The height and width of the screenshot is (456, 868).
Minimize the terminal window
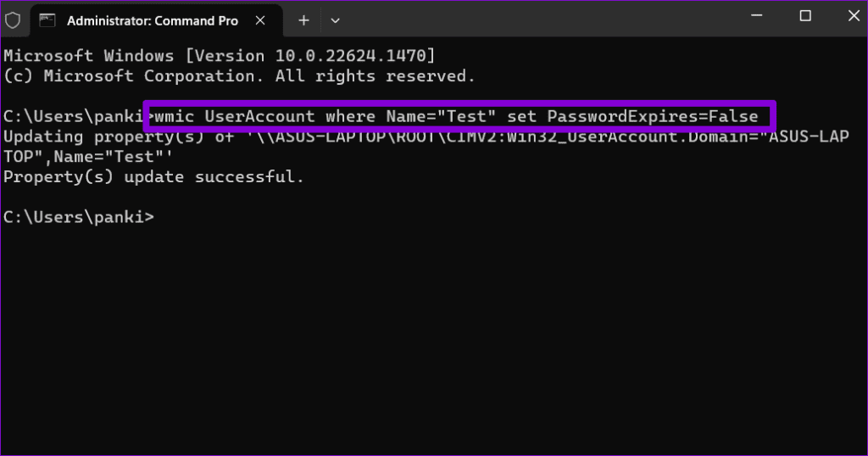[x=757, y=15]
